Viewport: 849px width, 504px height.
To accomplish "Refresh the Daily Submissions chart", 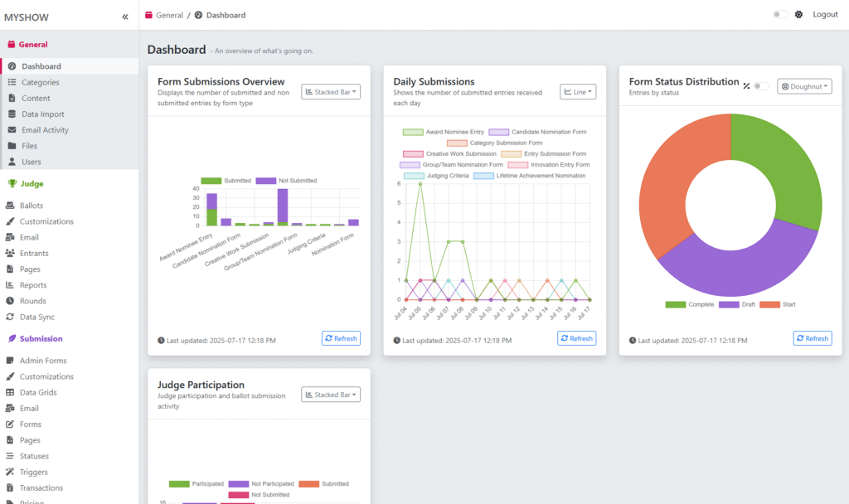I will tap(576, 338).
